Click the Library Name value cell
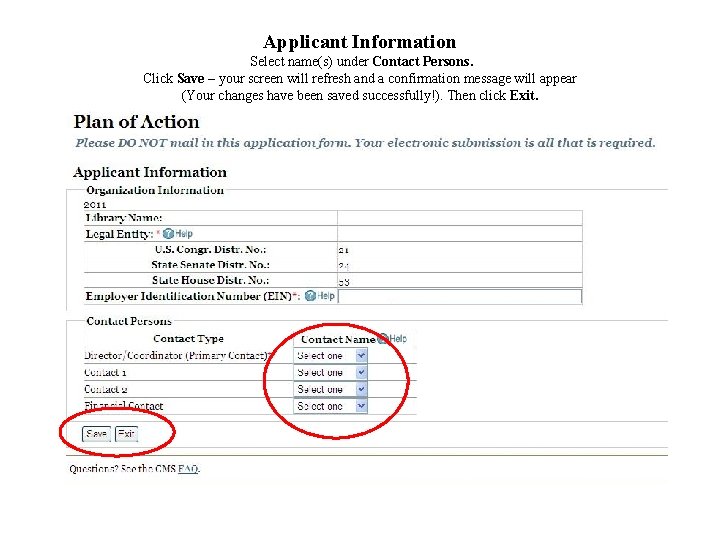Screen dimensions: 720x540 click(x=460, y=218)
